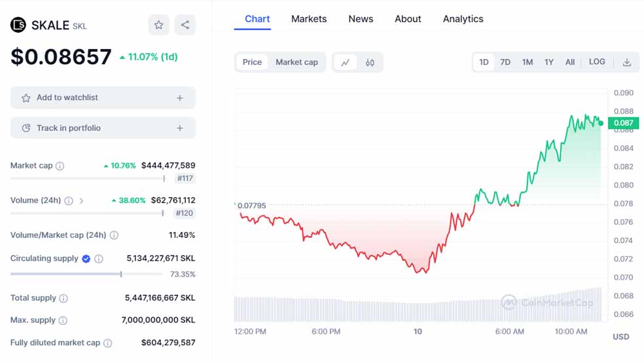644x363 pixels.
Task: Click info icon next to Max. supply
Action: (63, 320)
